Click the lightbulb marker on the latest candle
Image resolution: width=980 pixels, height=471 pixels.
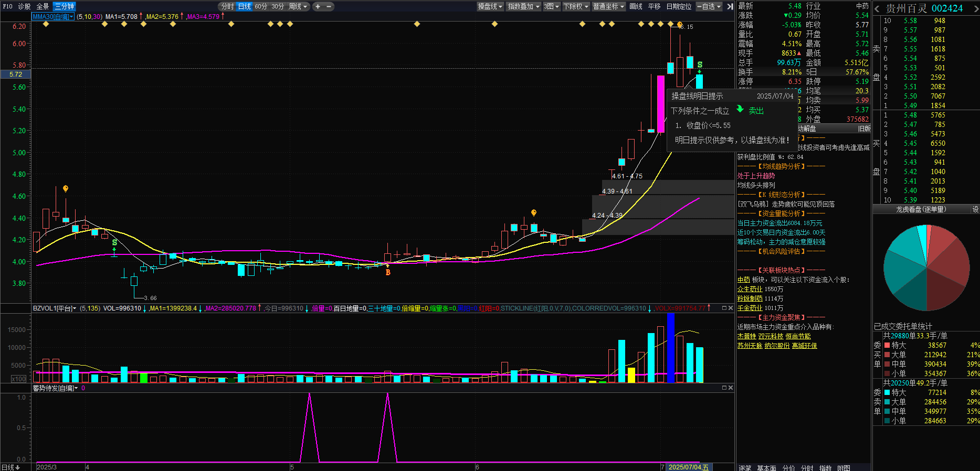point(680,25)
